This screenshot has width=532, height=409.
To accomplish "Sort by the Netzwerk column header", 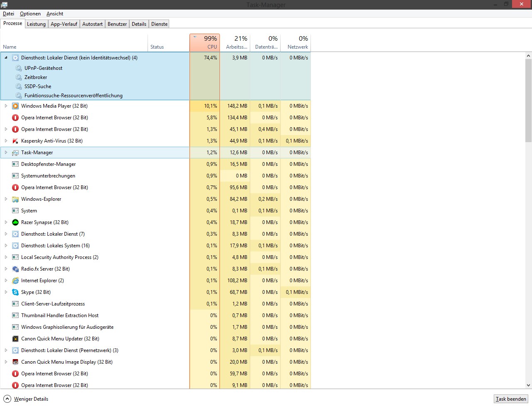I will (296, 43).
